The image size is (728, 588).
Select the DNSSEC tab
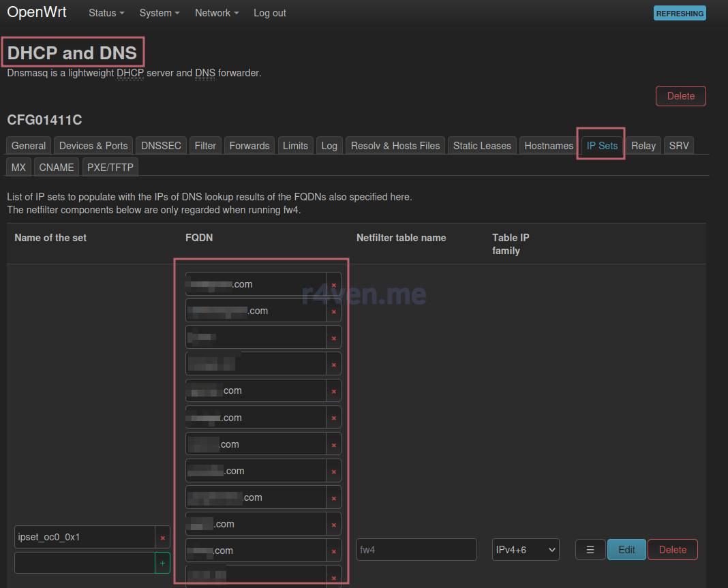tap(161, 146)
